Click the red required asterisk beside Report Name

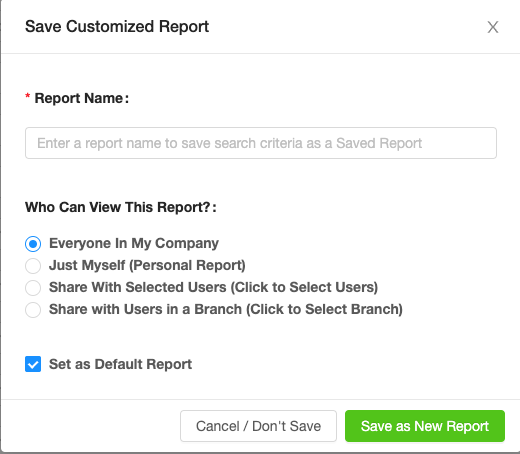pyautogui.click(x=28, y=96)
